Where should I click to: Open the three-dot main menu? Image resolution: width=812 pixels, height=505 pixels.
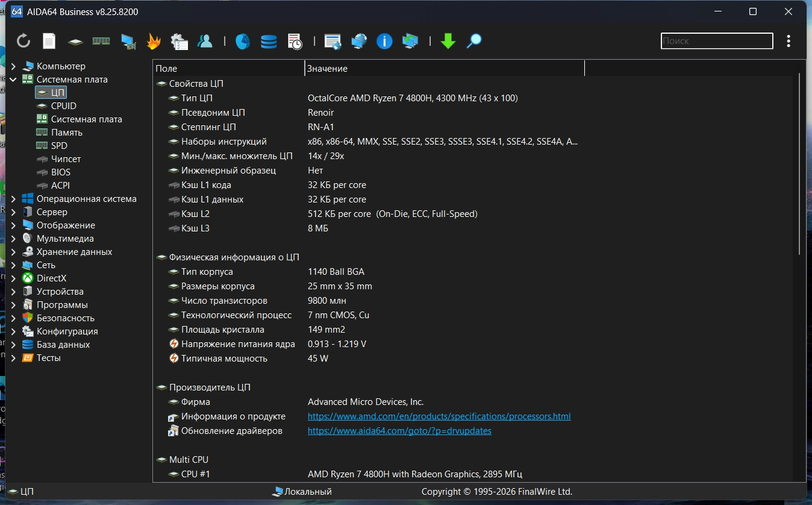click(x=789, y=41)
